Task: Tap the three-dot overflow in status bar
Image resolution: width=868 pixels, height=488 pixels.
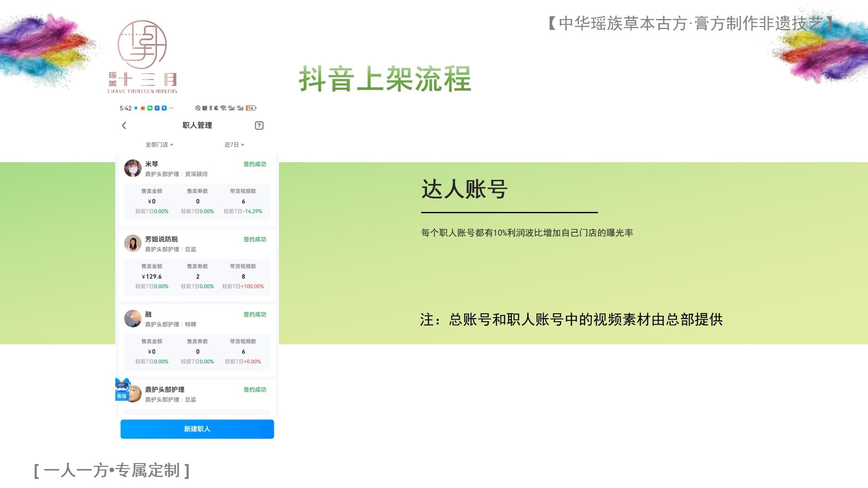Action: pyautogui.click(x=171, y=108)
